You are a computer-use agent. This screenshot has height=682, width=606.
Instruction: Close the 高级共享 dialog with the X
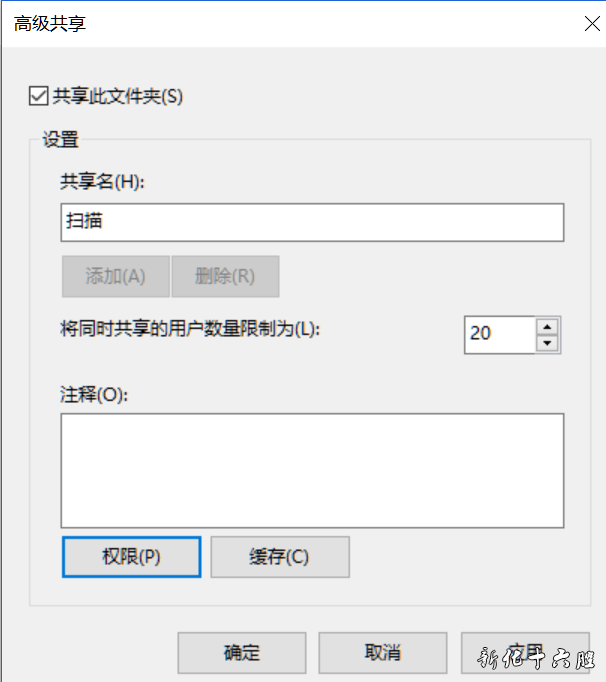[x=592, y=23]
